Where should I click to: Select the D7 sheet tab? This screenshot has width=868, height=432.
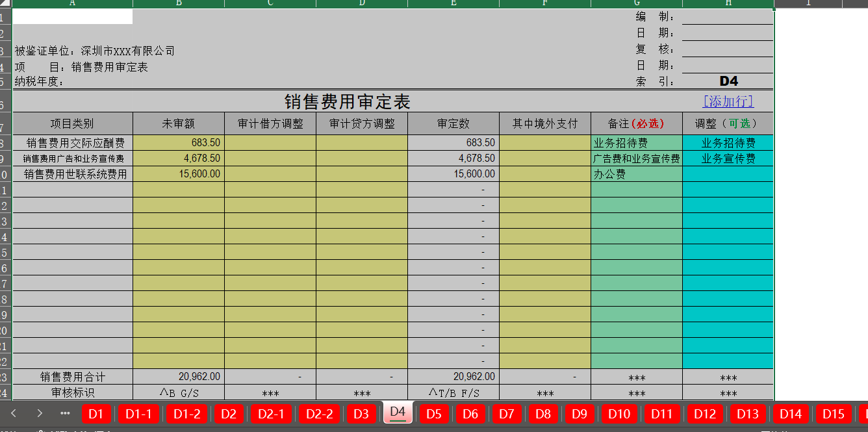[x=507, y=414]
